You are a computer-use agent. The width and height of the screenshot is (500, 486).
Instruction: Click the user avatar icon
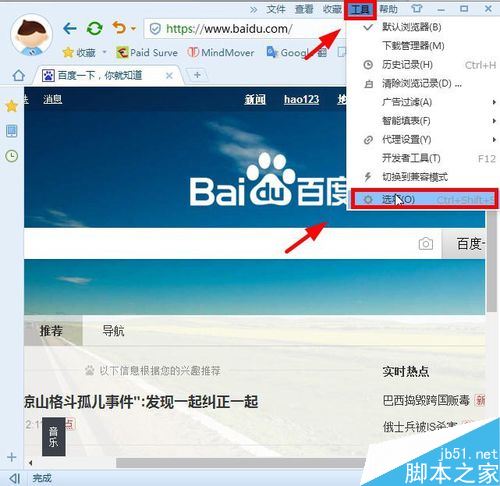31,35
